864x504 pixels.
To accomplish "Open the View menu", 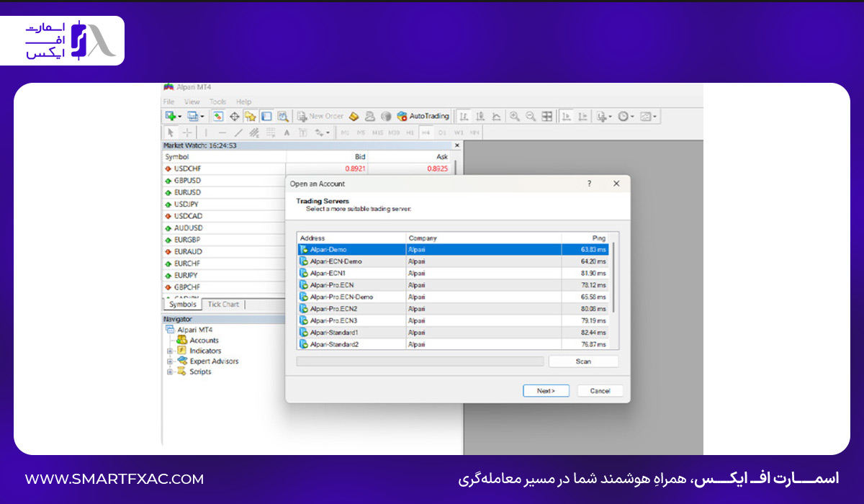I will click(192, 102).
